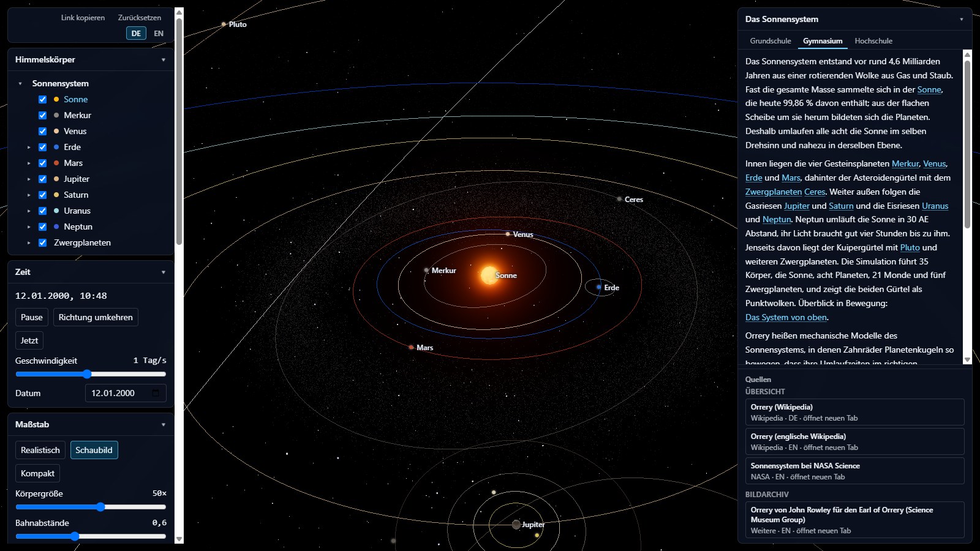Screen dimensions: 980x551
Task: Expand the Saturn tree node
Action: [29, 195]
